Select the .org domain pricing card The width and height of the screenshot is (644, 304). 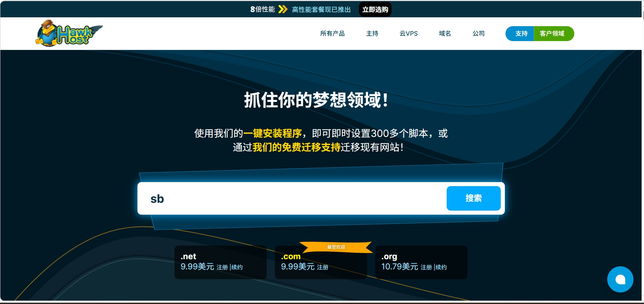click(x=421, y=262)
